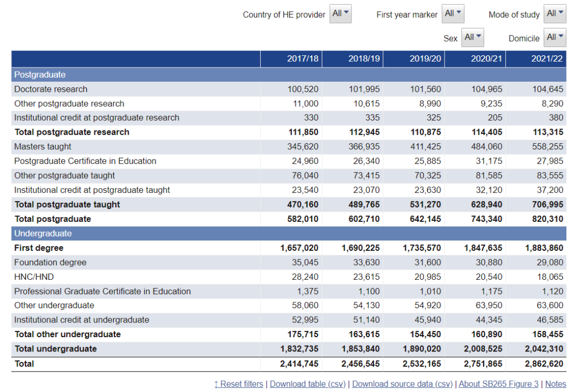
Task: Click the 2018/19 column header
Action: point(352,59)
